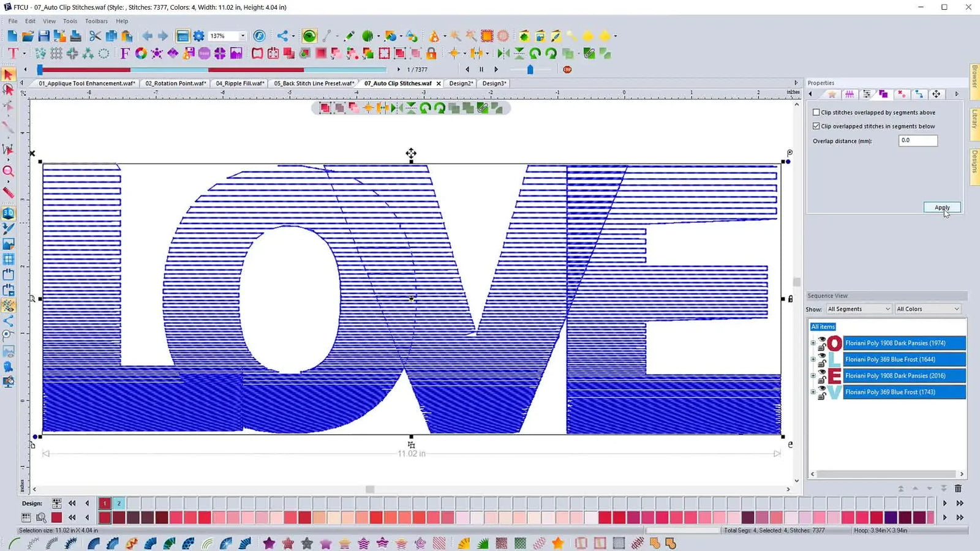Click the trash Delete icon under Sequence View
This screenshot has height=551, width=980.
[x=958, y=489]
